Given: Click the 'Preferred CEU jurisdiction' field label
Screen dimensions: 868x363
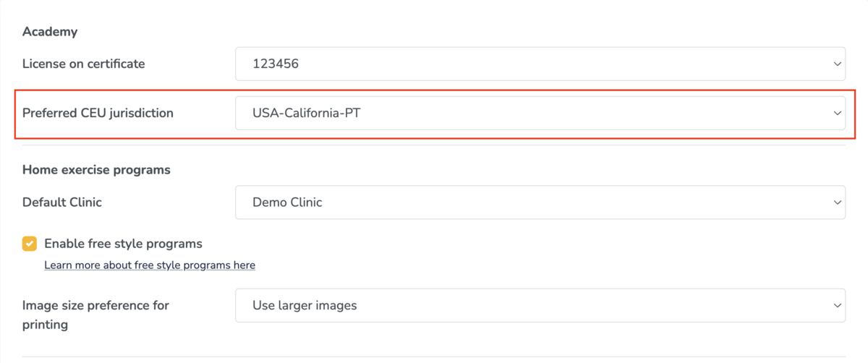Looking at the screenshot, I should coord(98,114).
